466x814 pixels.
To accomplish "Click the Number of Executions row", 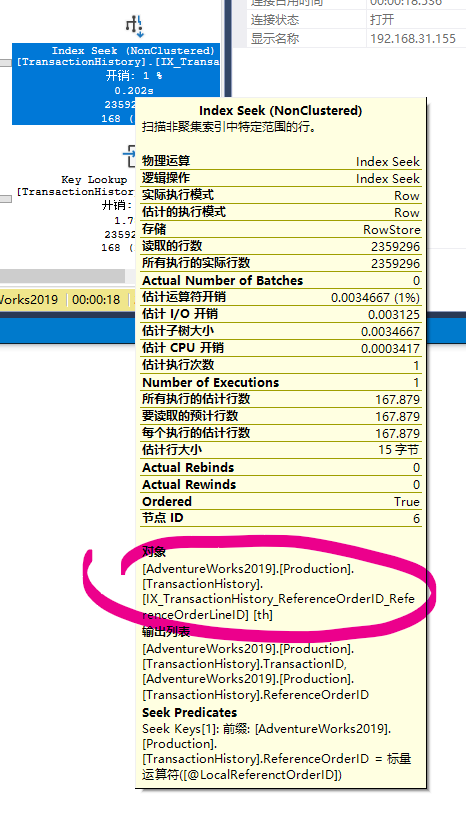I will [x=281, y=382].
